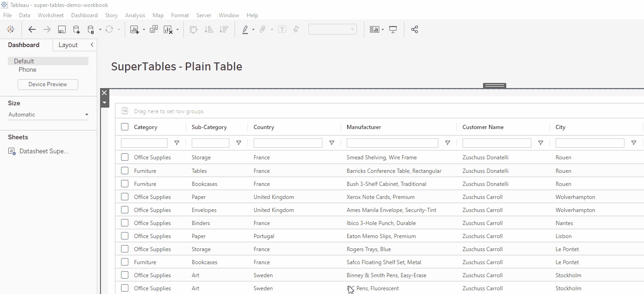Collapse the side pane with chevron
This screenshot has height=294, width=644.
coord(92,45)
